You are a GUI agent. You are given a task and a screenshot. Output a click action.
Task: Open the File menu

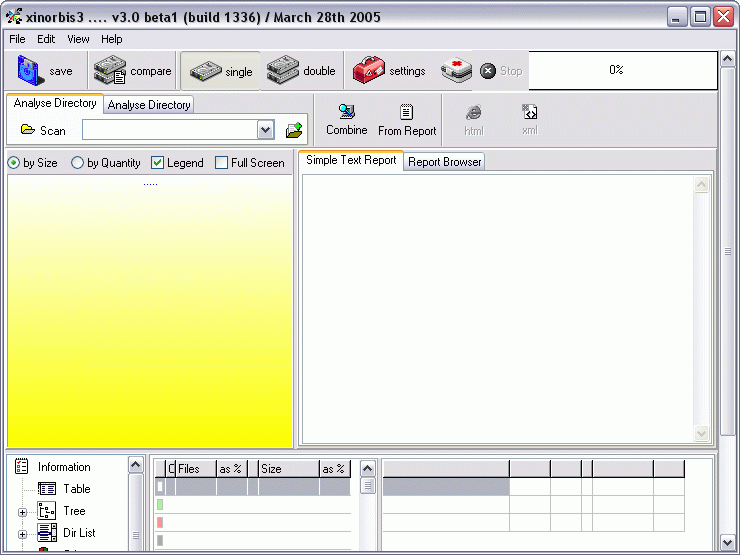[x=17, y=39]
